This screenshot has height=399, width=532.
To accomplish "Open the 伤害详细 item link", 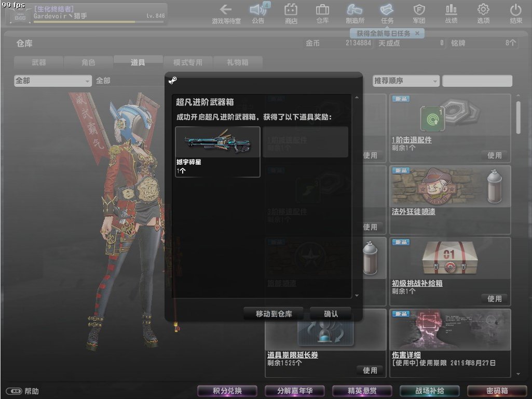I will tap(406, 355).
